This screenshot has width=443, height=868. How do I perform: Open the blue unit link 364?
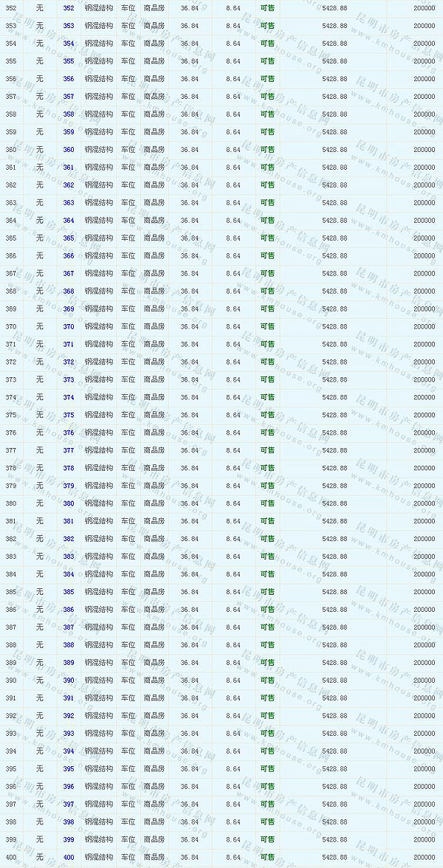[69, 221]
